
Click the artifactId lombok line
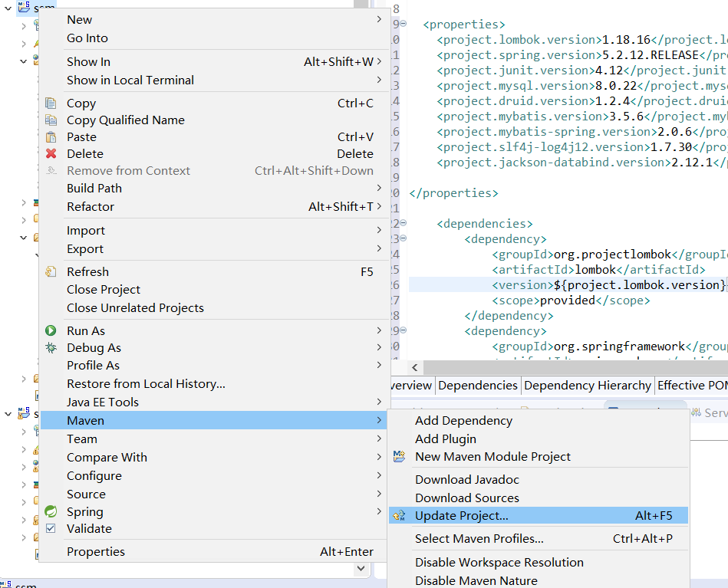pyautogui.click(x=598, y=269)
